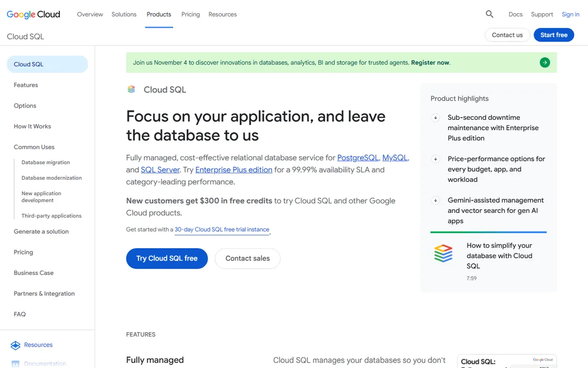Viewport: 588px width, 368px height.
Task: Open the Cloud SQL video thumbnail icon
Action: (443, 254)
